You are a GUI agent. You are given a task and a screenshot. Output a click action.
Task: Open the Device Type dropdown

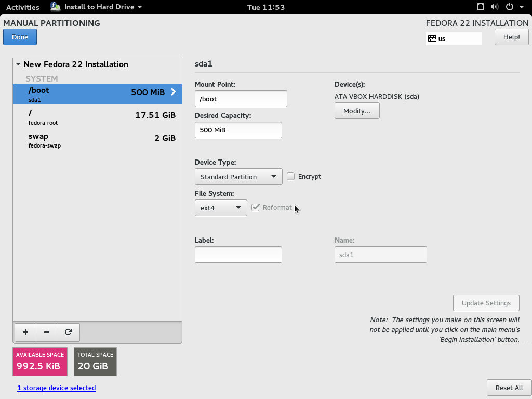[x=238, y=177]
